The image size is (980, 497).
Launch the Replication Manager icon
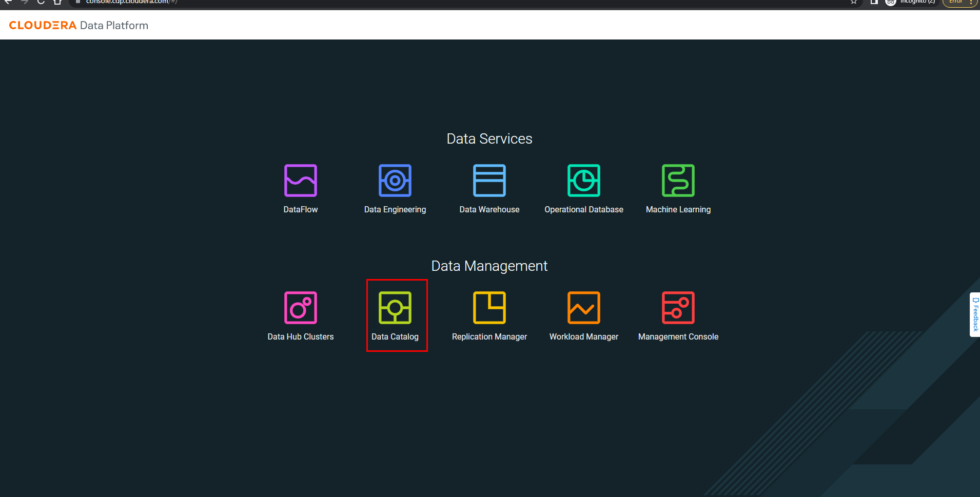point(489,308)
